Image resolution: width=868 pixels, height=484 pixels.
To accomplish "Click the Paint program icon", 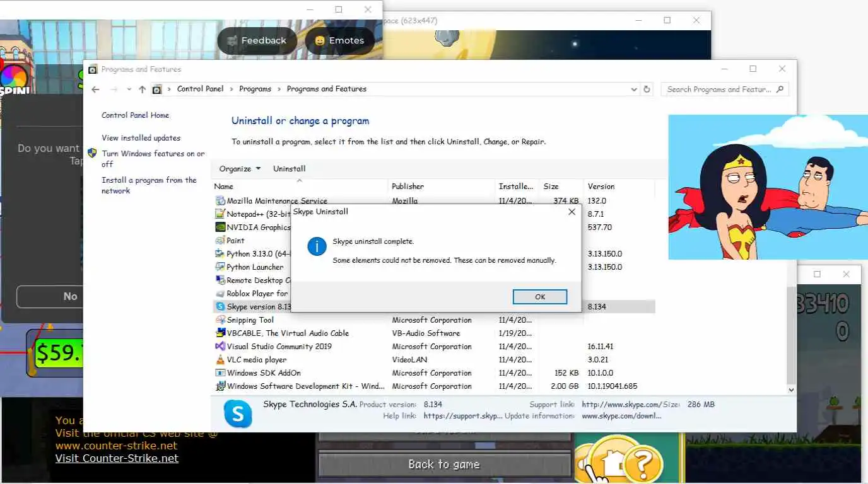I will coord(220,241).
